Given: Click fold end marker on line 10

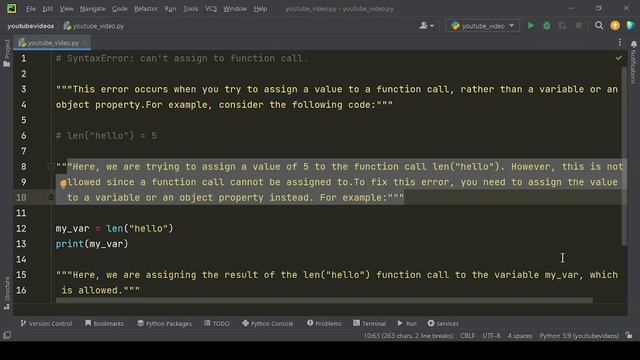Looking at the screenshot, I should coord(51,198).
